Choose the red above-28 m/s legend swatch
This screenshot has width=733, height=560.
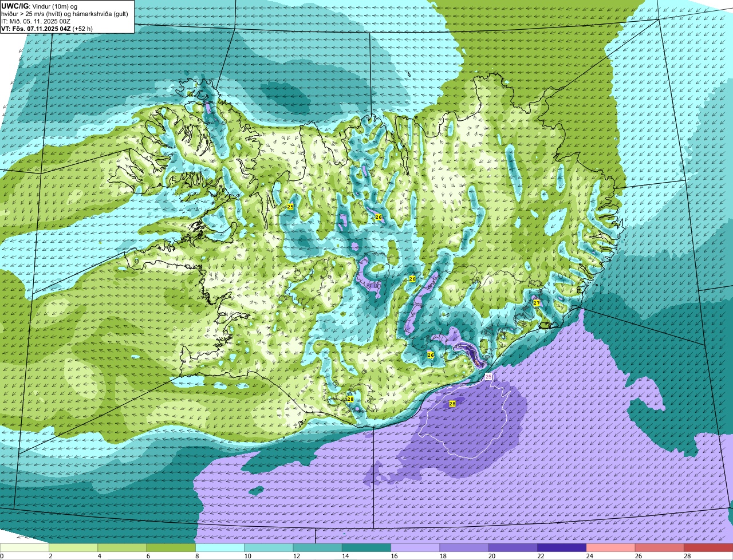[x=708, y=548]
